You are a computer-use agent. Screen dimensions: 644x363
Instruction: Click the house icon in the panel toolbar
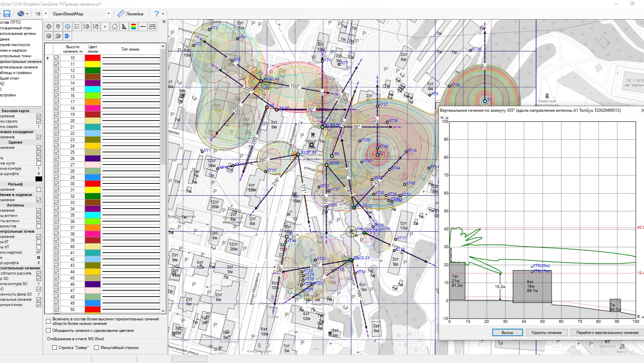pos(114,27)
